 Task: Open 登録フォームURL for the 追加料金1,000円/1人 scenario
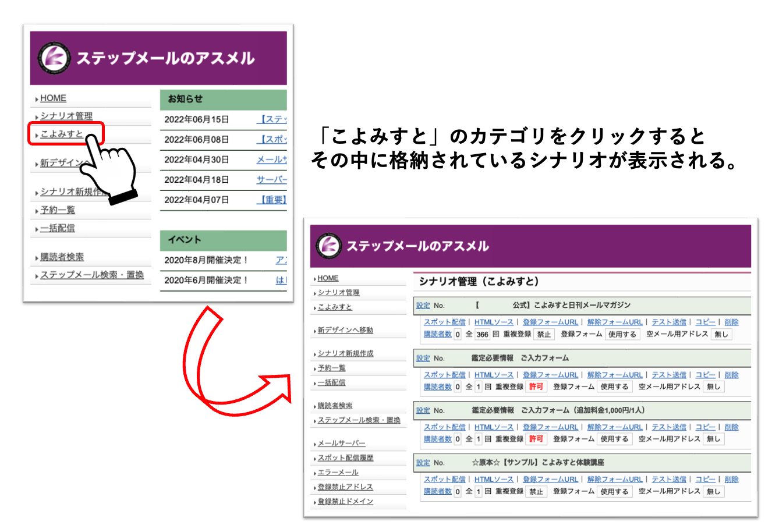pos(551,427)
